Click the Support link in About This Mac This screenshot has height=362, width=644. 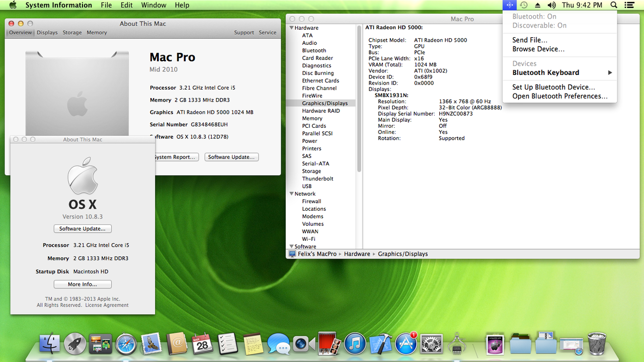pyautogui.click(x=244, y=33)
